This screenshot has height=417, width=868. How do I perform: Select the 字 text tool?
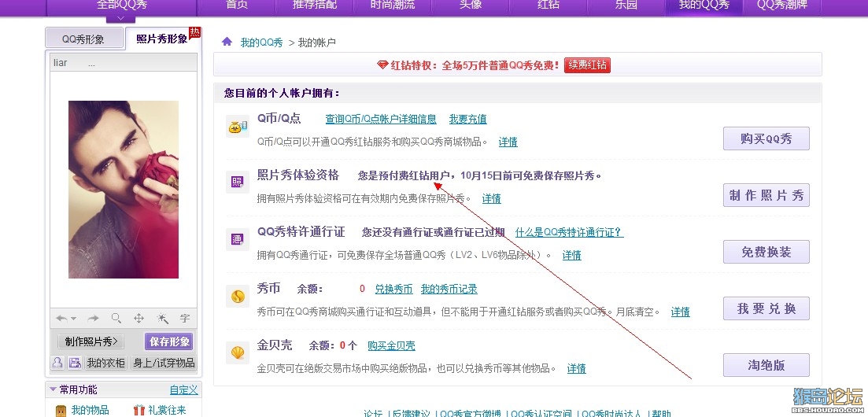point(185,319)
